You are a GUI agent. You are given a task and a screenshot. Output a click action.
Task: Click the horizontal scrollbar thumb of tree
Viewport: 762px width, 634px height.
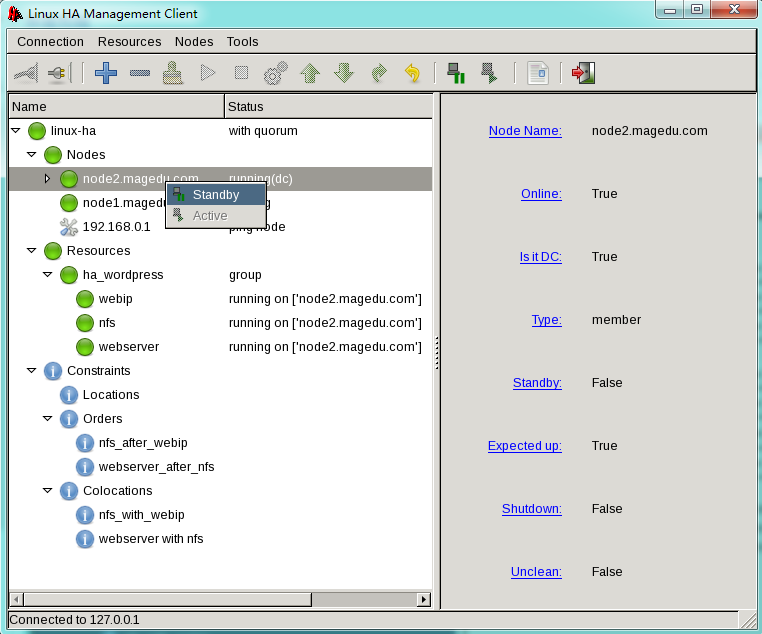[x=168, y=600]
